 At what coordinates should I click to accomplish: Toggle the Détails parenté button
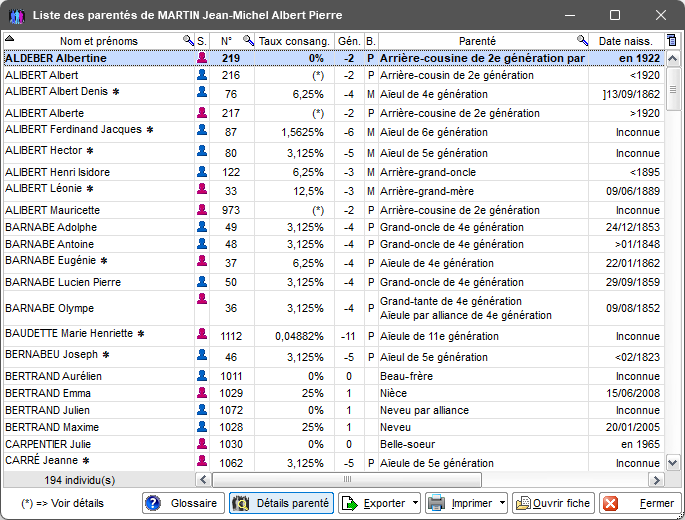(281, 503)
